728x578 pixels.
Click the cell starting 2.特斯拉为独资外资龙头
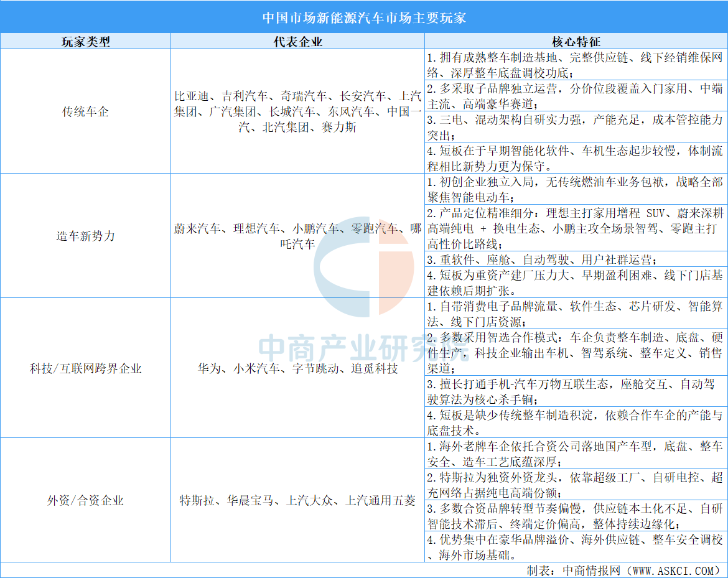[576, 485]
